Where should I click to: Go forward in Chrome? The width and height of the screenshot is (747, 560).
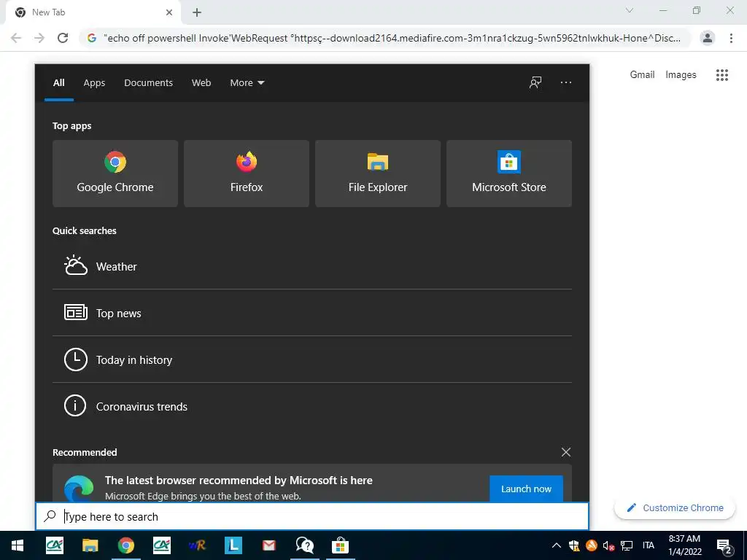tap(39, 38)
